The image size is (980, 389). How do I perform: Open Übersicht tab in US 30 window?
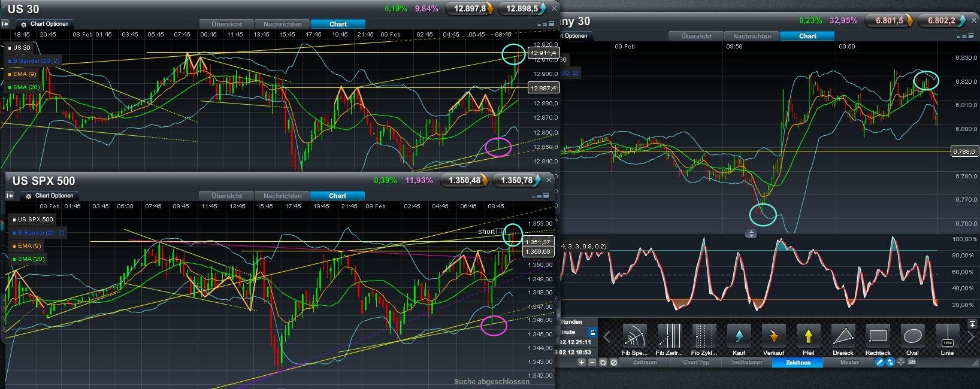(227, 24)
